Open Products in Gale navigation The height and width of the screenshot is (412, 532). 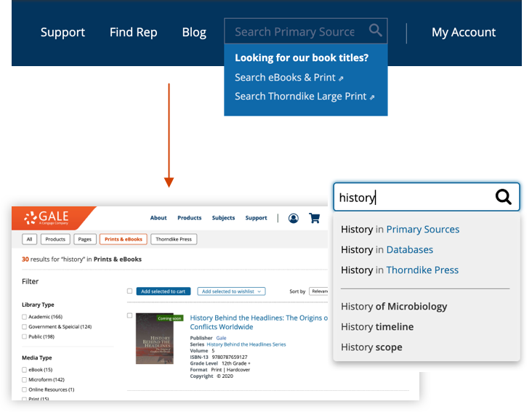(x=189, y=218)
